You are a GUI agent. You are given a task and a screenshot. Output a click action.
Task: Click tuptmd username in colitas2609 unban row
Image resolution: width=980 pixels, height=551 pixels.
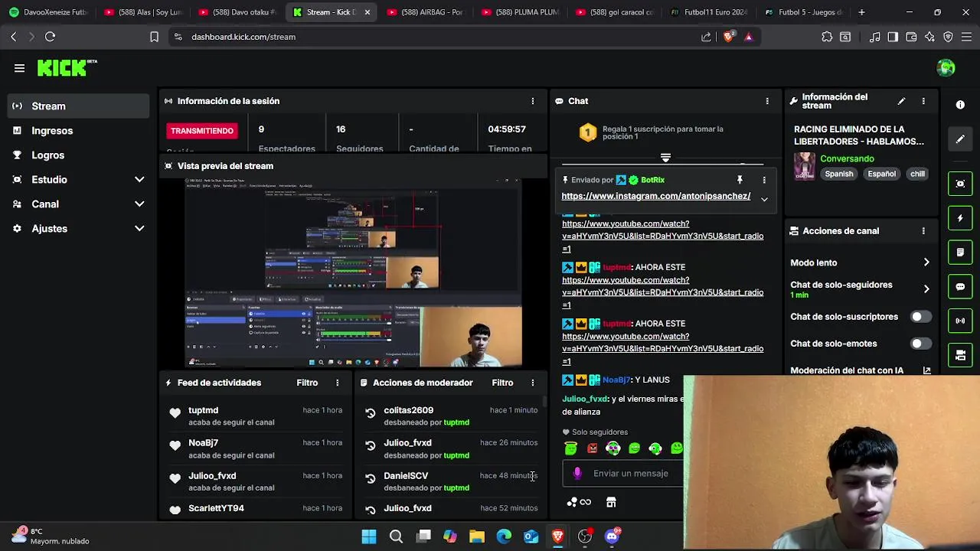coord(456,422)
